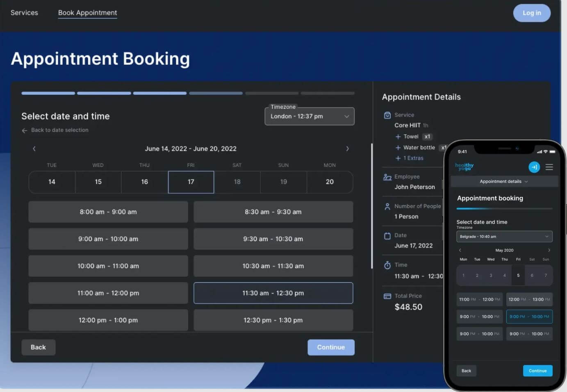
Task: Click the Towel x1 quantity badge
Action: [427, 137]
